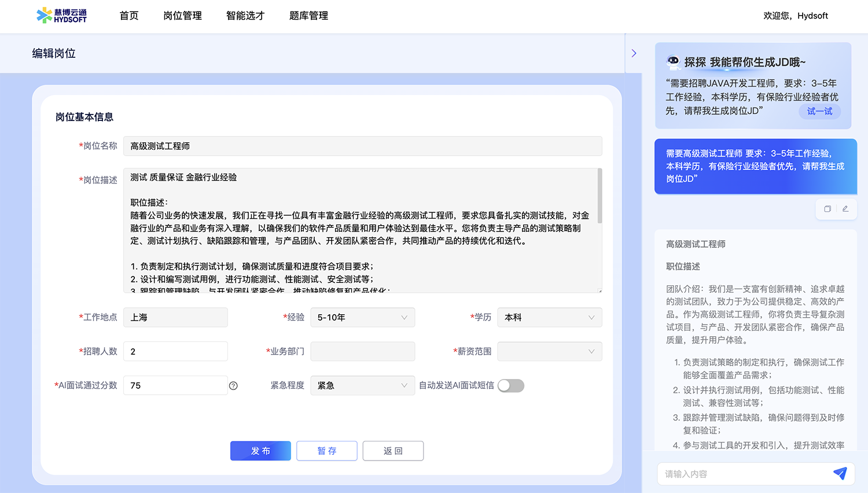Click the 暂存 button to save draft
This screenshot has height=493, width=868.
[326, 451]
